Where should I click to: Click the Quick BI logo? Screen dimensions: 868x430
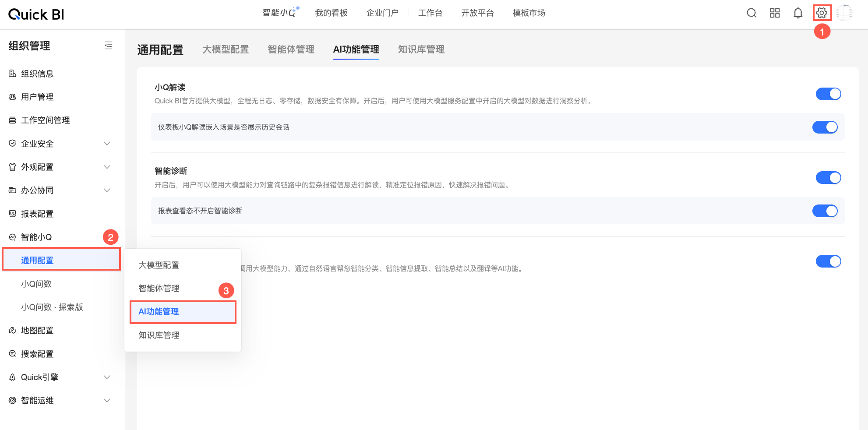36,14
